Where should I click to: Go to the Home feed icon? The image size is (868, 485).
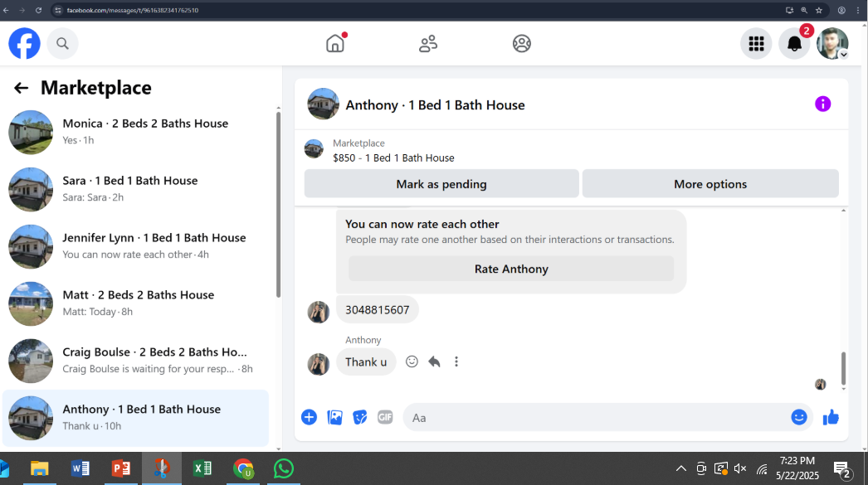pyautogui.click(x=335, y=43)
